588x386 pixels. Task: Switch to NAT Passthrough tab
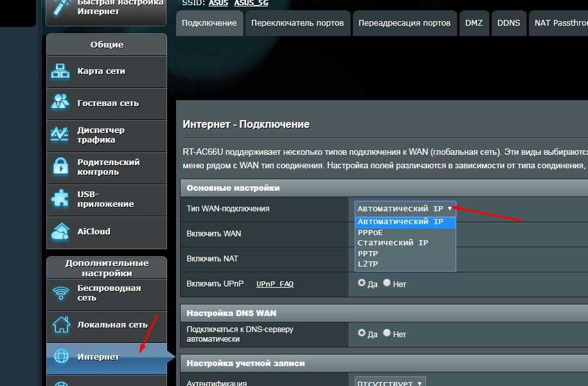(x=558, y=23)
